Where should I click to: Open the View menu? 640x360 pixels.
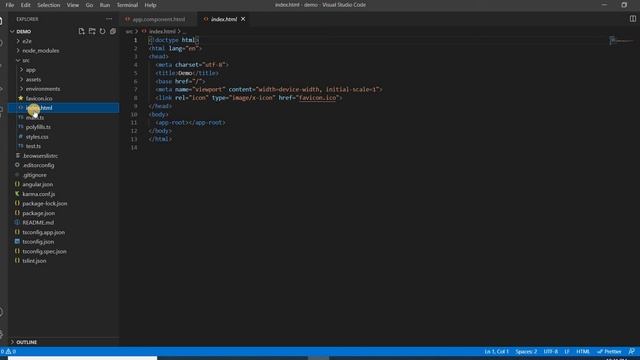(73, 5)
